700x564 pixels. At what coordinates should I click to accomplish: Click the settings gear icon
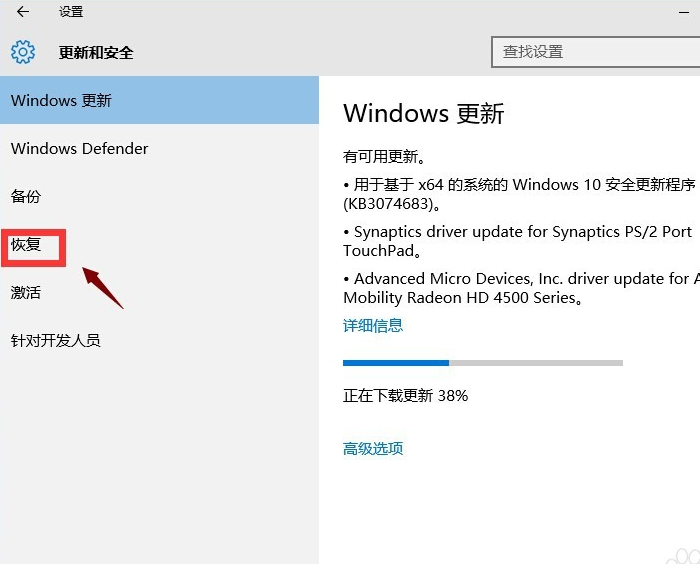click(23, 52)
